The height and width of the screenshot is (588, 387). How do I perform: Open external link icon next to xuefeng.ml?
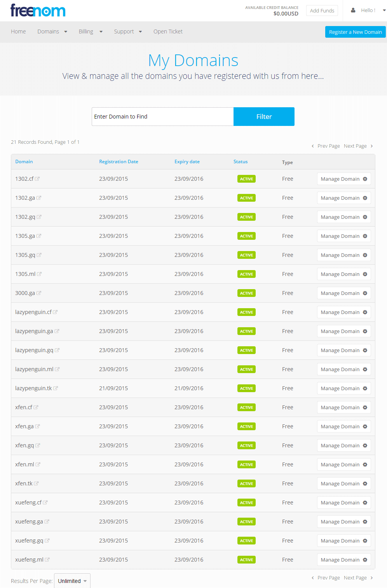[47, 560]
